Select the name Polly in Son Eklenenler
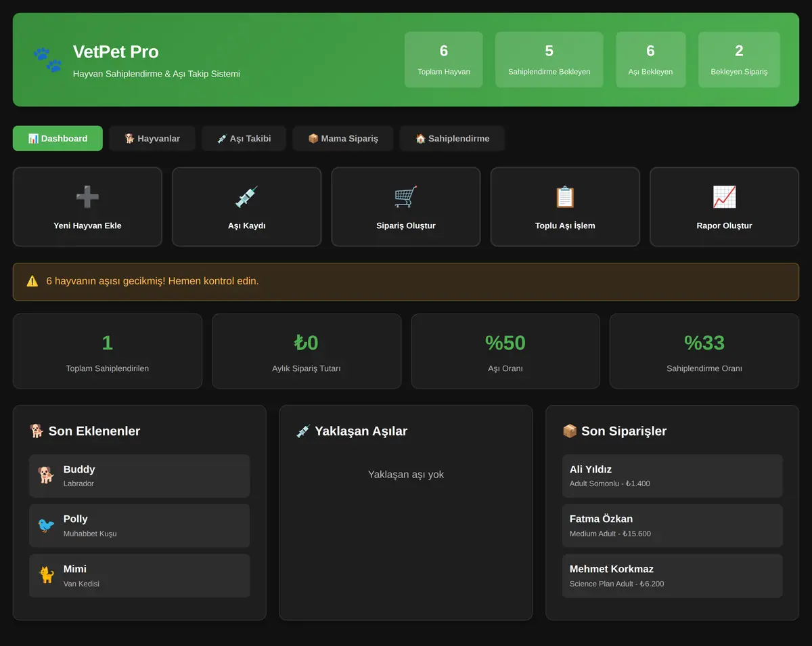 pos(76,519)
